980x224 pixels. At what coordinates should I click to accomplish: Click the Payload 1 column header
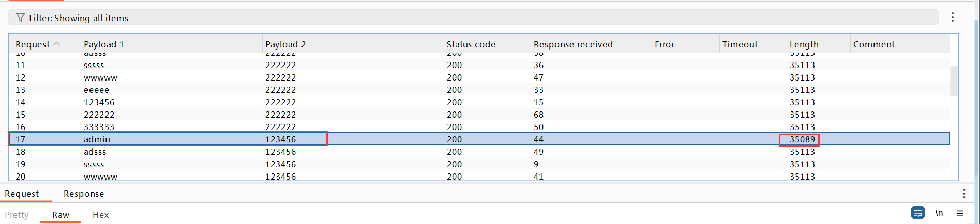click(104, 44)
